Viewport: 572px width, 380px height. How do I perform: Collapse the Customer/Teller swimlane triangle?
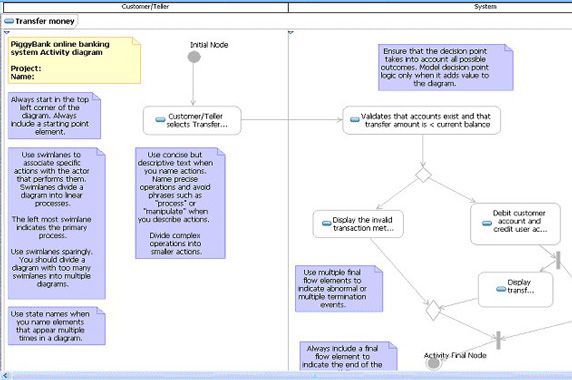[x=7, y=33]
